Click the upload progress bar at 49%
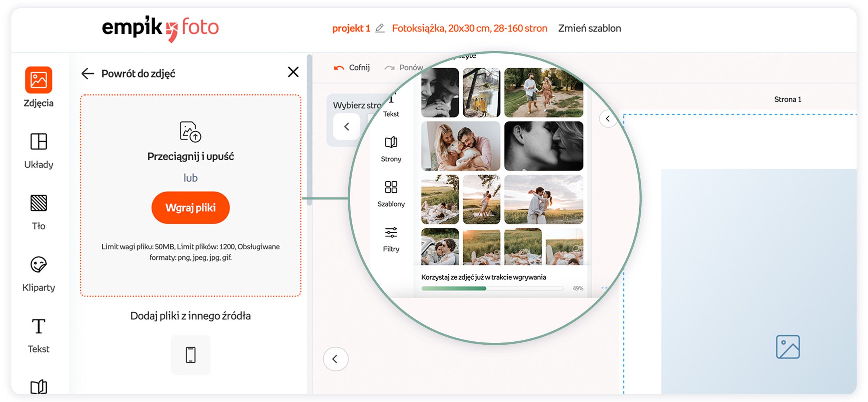This screenshot has width=868, height=402. [x=492, y=288]
